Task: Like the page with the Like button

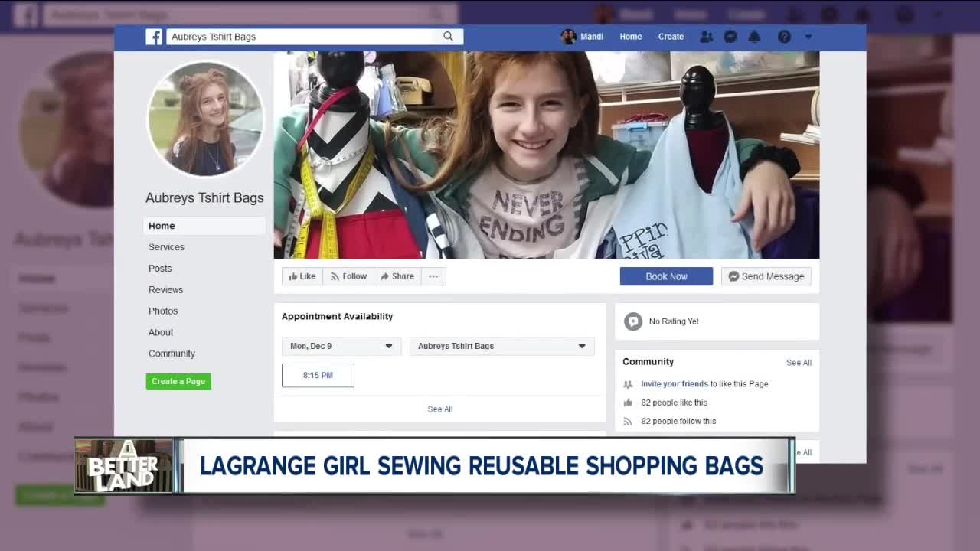Action: point(302,276)
